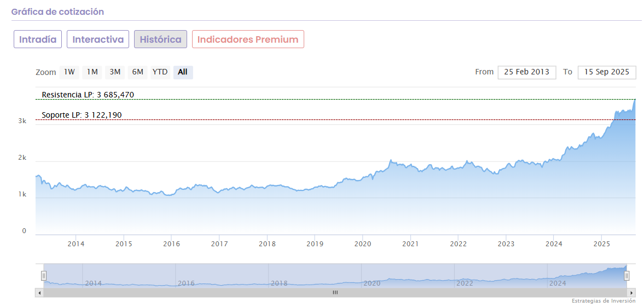The height and width of the screenshot is (307, 644).
Task: Set zoom range to 1W
Action: pyautogui.click(x=69, y=72)
